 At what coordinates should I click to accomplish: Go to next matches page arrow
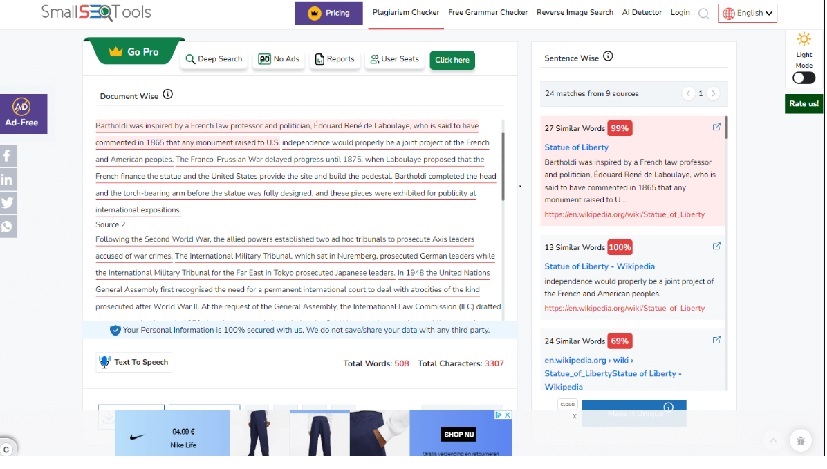click(x=713, y=93)
